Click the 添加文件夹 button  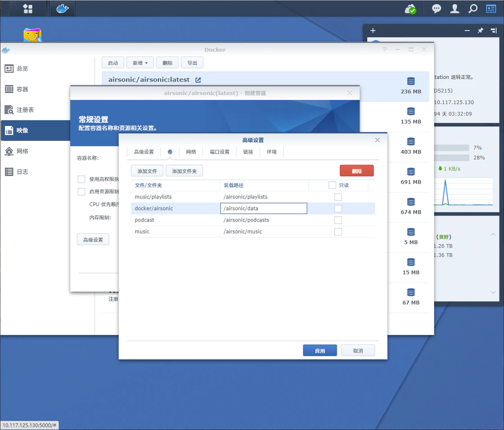coord(184,171)
